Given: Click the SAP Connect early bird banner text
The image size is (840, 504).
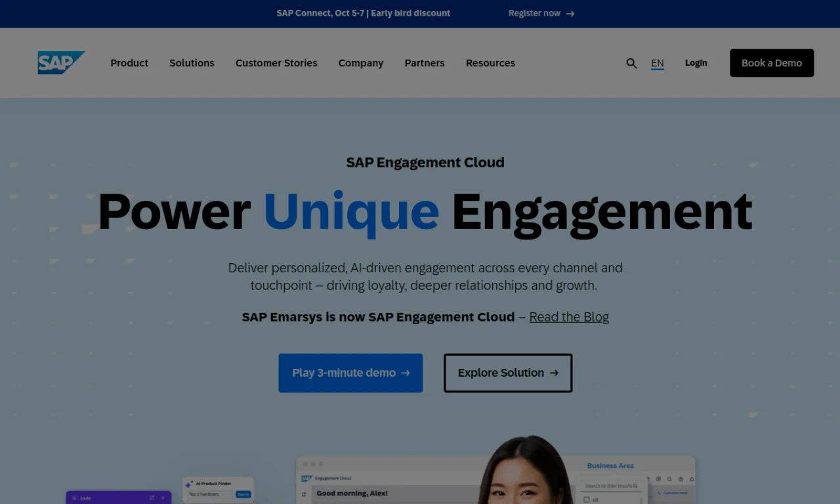Looking at the screenshot, I should (364, 13).
